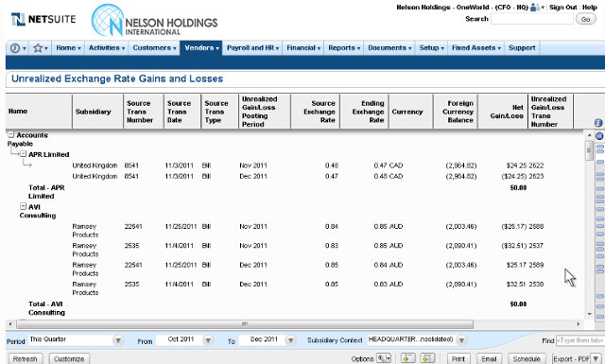
Task: Collapse the AVI Consulting group
Action: pos(23,206)
